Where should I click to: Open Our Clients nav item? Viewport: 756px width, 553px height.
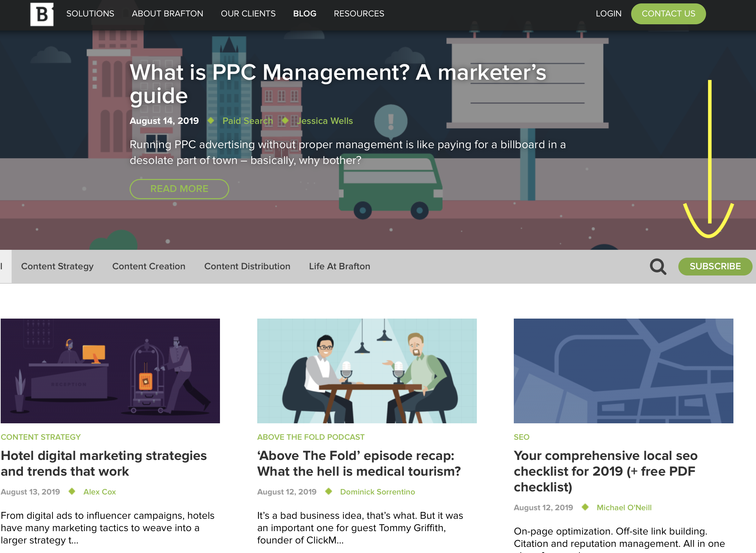coord(248,14)
